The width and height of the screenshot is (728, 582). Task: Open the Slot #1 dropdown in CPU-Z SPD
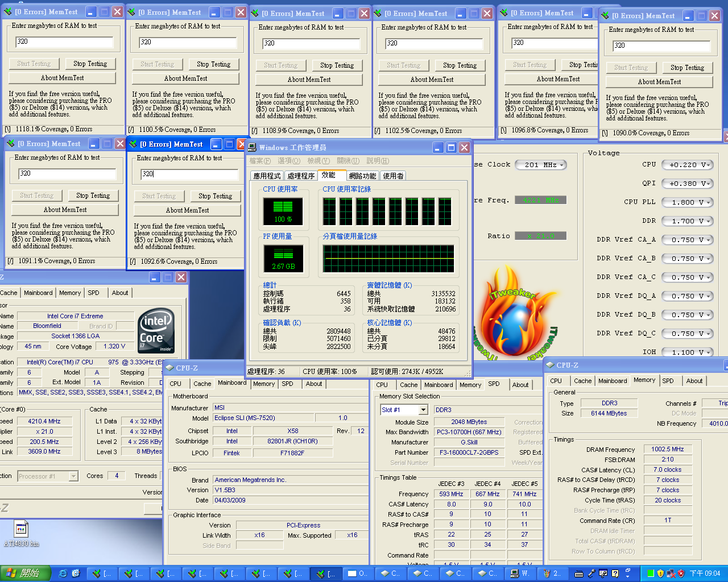423,410
